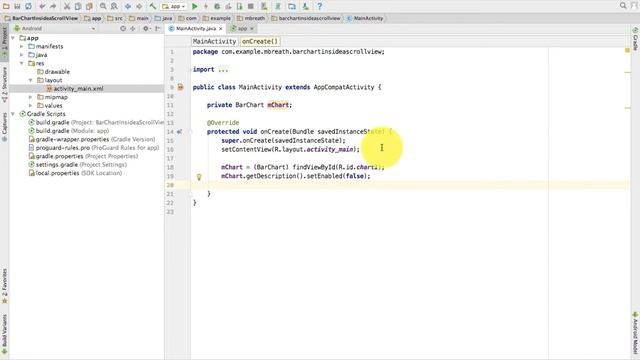Viewport: 640px width, 360px height.
Task: Collapse the Gradle Scripts node
Action: click(13, 114)
